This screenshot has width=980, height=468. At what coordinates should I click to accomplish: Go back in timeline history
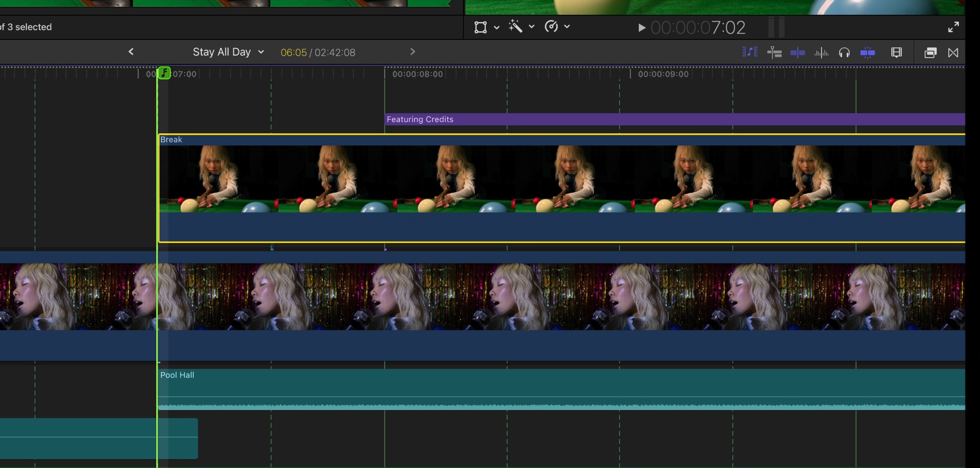pyautogui.click(x=131, y=52)
